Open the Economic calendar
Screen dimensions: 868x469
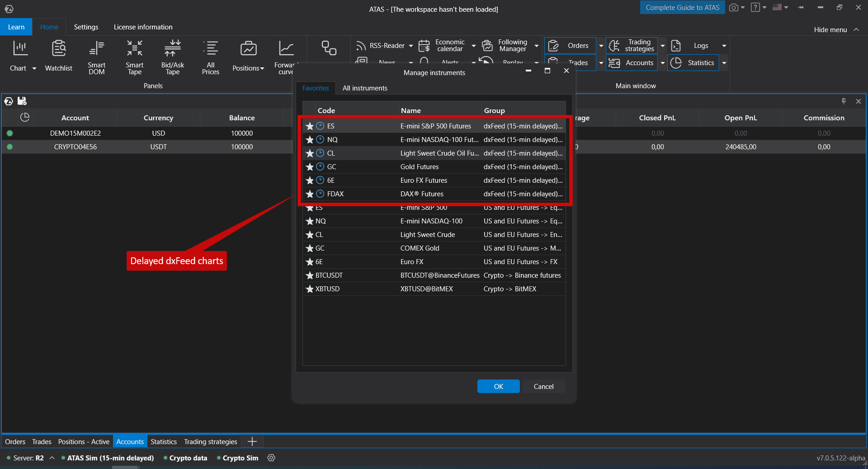click(442, 46)
